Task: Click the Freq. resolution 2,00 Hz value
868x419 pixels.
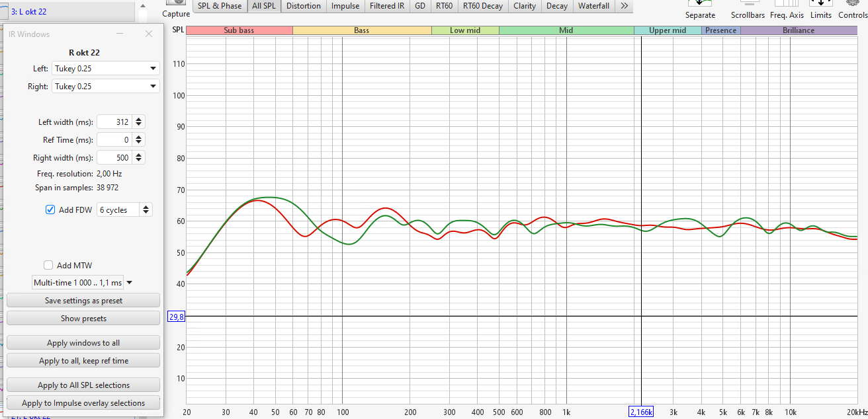Action: pos(109,174)
